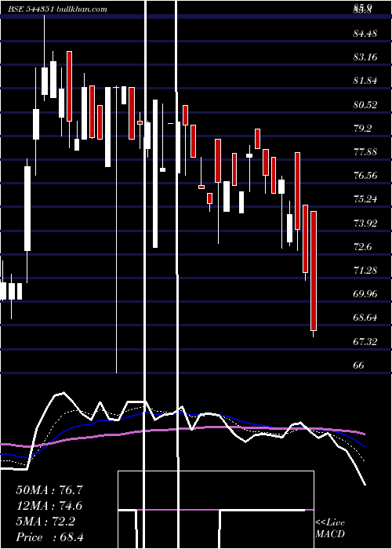Click the 68.64 price axis label
The width and height of the screenshot is (392, 549).
click(x=365, y=318)
